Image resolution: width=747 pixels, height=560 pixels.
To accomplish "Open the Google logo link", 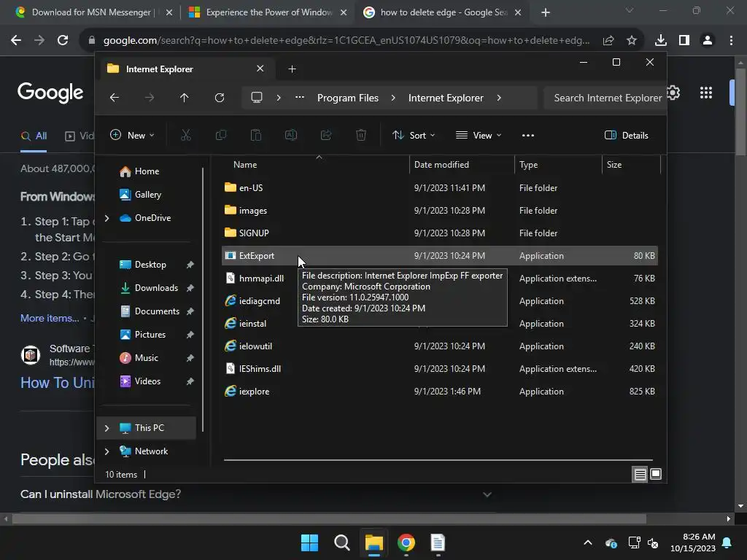I will (50, 93).
